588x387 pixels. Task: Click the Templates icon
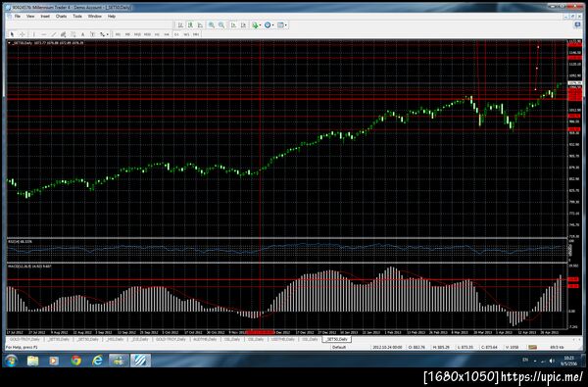tap(280, 25)
